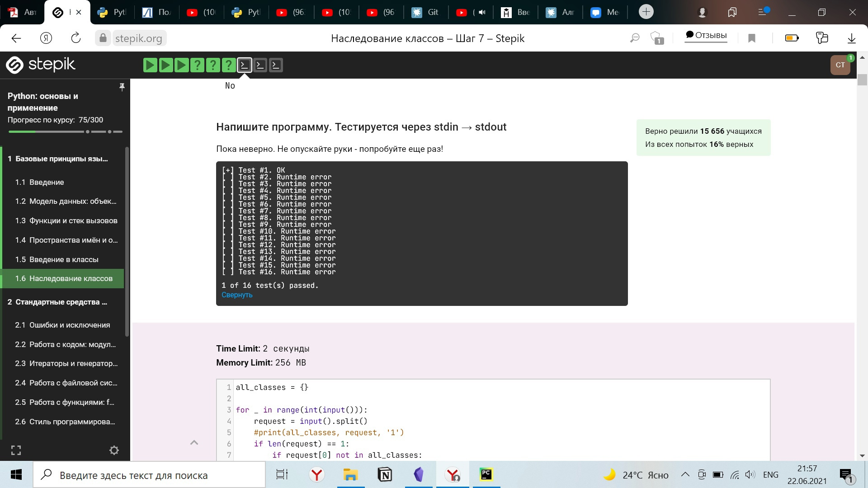Switch to the Вве Habr tab

[x=515, y=12]
